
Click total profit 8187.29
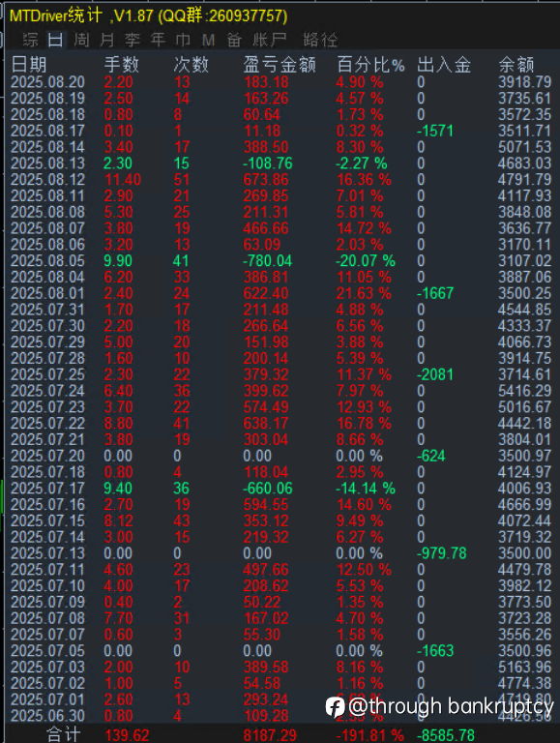270,735
